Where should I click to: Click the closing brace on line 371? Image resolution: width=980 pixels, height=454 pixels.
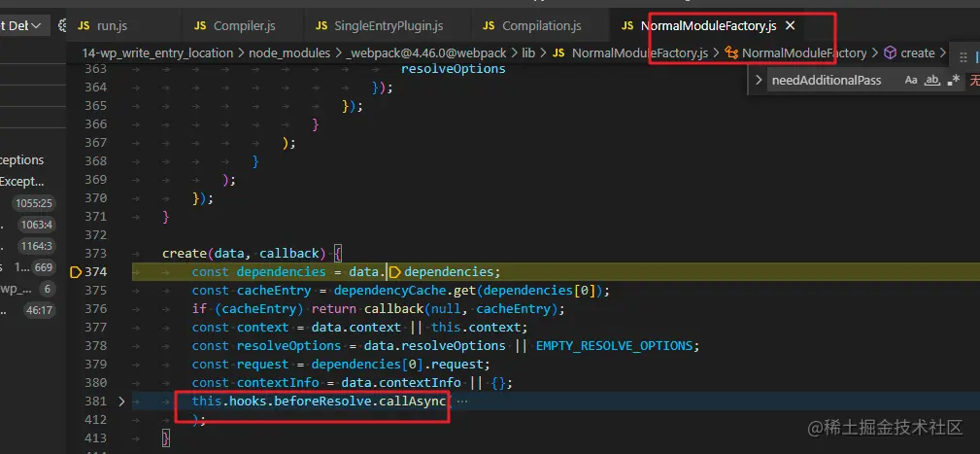point(166,217)
